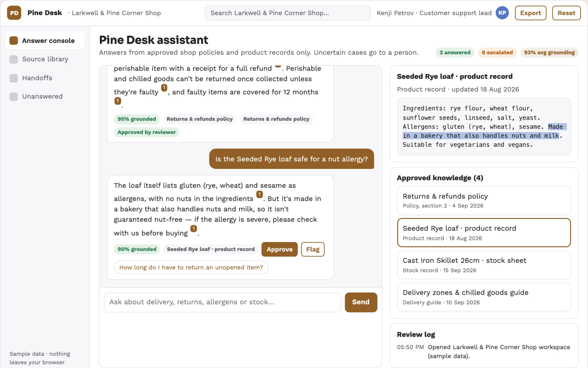Open Returns & refunds policy knowledge card
The image size is (588, 368).
click(x=484, y=201)
